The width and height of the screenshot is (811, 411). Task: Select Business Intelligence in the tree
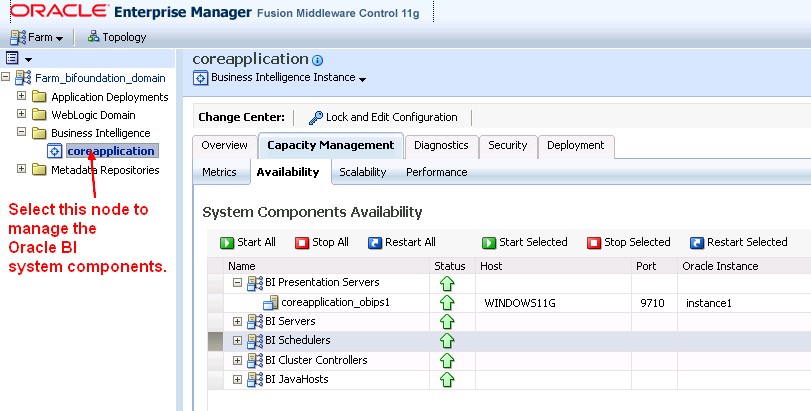(x=101, y=133)
